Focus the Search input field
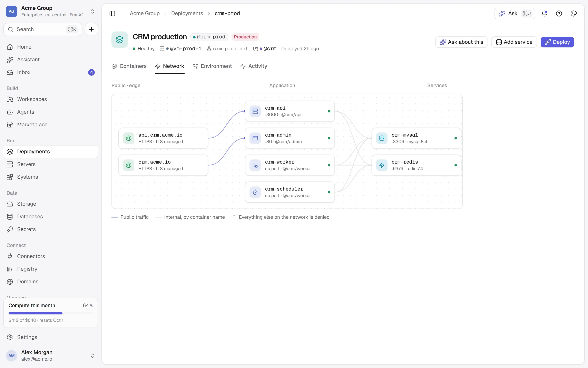 (43, 29)
